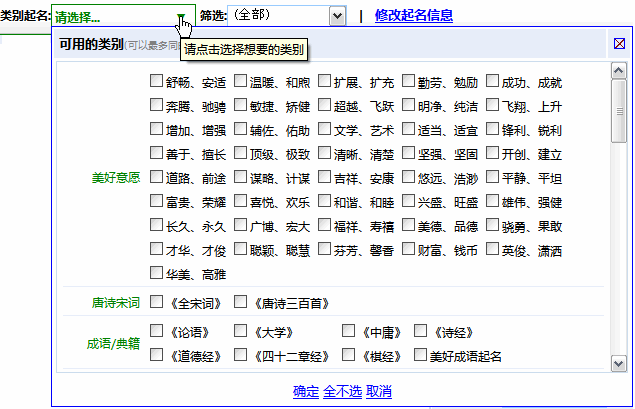Tick the 文学、艺术 checkbox
Screen dimensions: 635x409
pos(325,129)
